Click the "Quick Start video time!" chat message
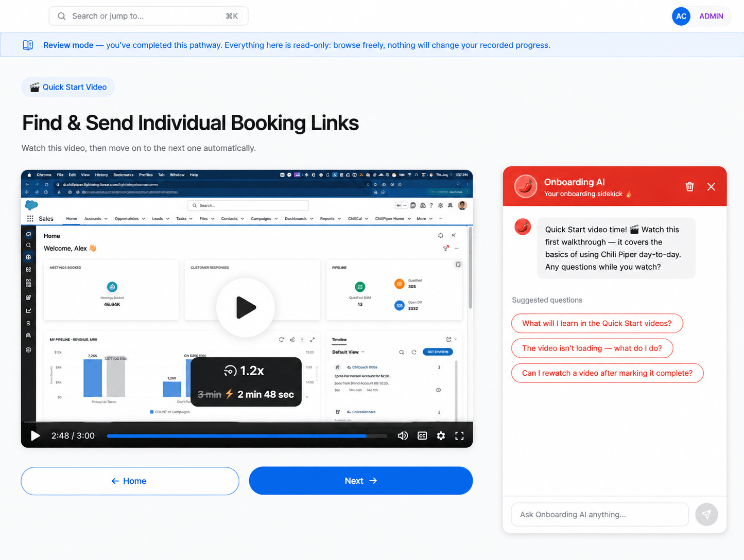The image size is (744, 560). pyautogui.click(x=616, y=248)
